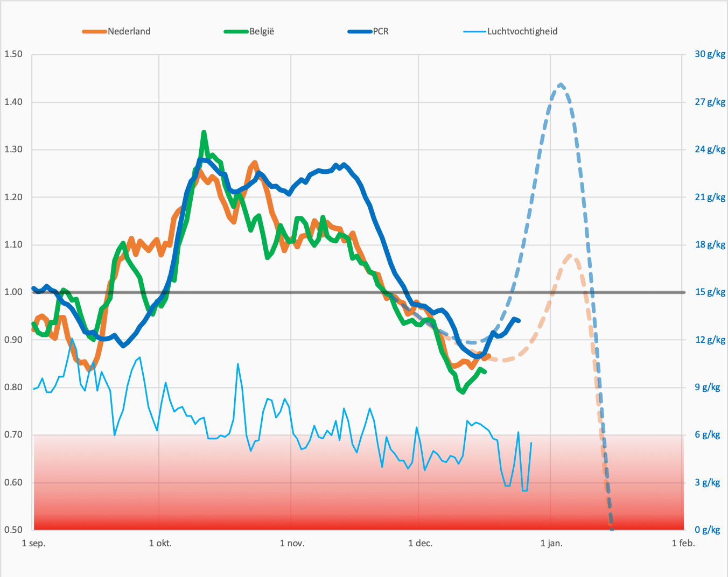The width and height of the screenshot is (728, 577).
Task: Click the peak of the dashed blue forecast
Action: [x=561, y=85]
